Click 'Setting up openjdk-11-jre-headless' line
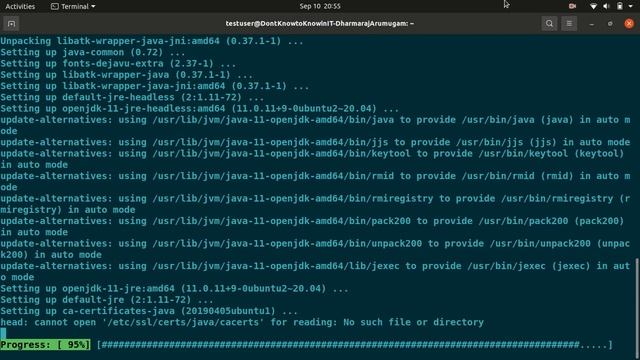 (x=200, y=109)
